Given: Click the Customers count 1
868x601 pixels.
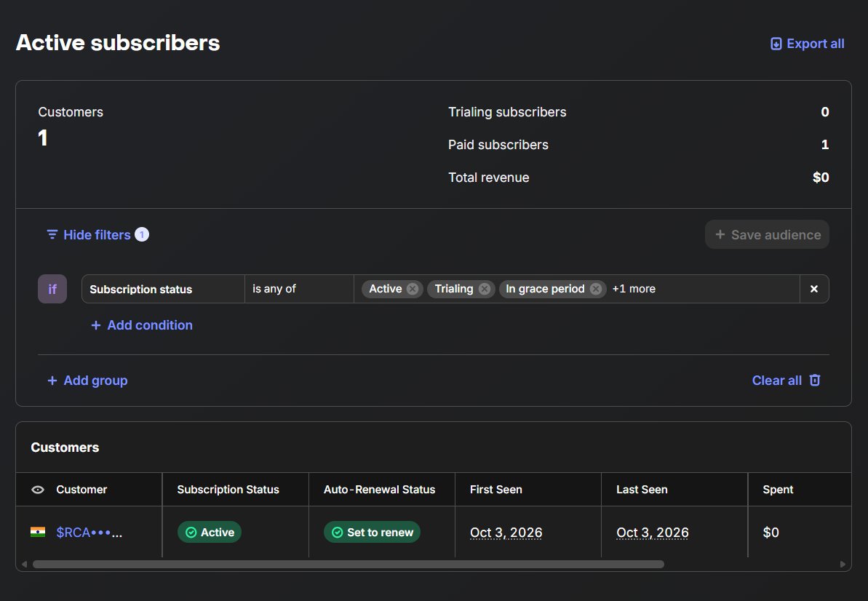Looking at the screenshot, I should click(x=43, y=138).
